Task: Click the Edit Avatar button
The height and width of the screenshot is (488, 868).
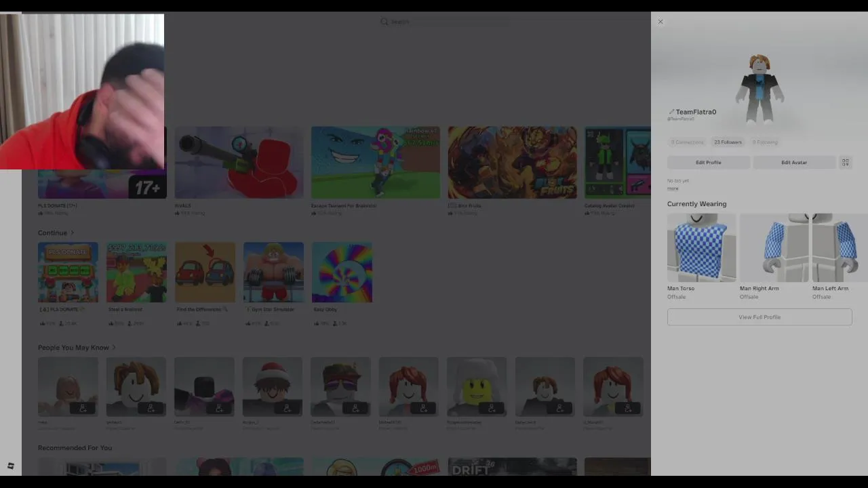Action: [x=794, y=163]
